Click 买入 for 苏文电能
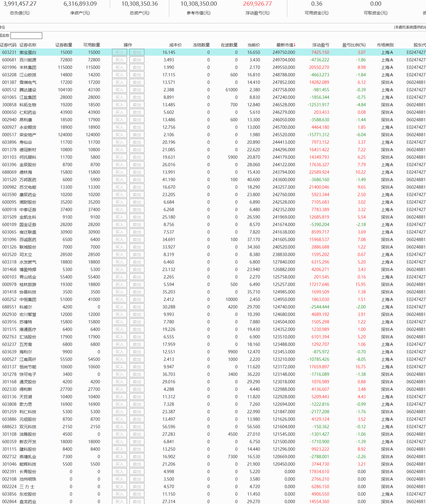This screenshot has width=426, height=504. pos(120,187)
